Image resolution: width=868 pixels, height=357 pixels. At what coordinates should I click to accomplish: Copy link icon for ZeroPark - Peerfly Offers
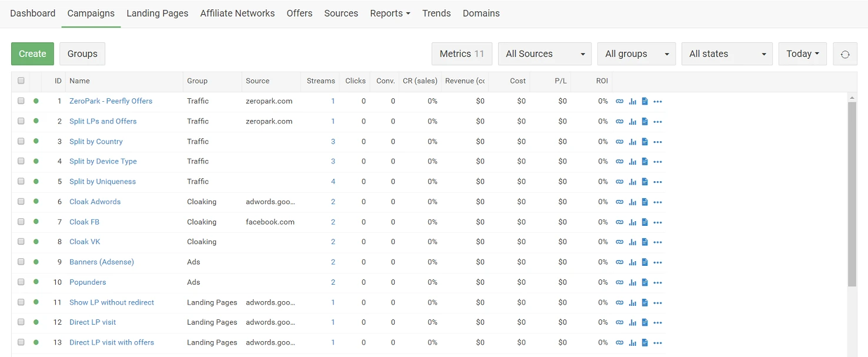click(x=619, y=102)
